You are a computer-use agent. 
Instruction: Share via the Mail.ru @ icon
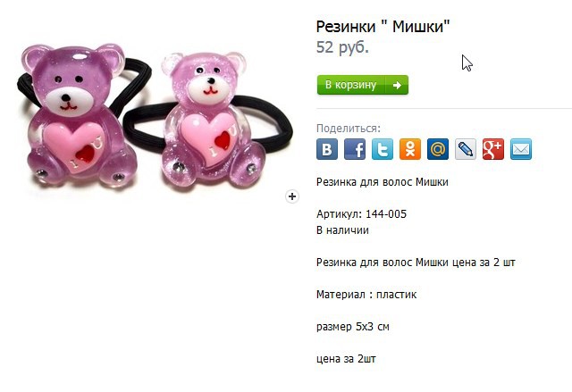click(x=438, y=149)
